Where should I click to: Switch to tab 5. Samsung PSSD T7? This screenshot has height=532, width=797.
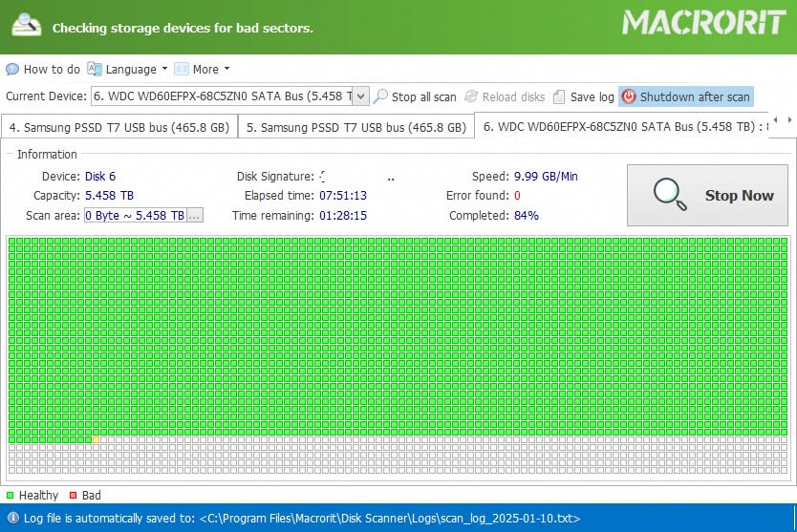[356, 127]
